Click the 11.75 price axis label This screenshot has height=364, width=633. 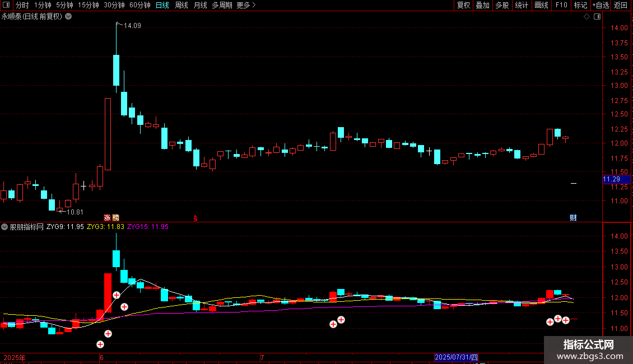[x=619, y=158]
